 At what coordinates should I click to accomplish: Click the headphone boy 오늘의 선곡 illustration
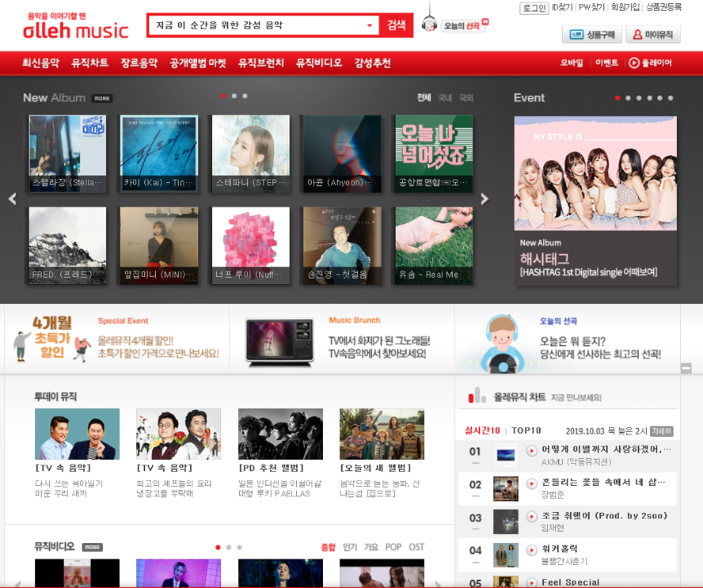(502, 343)
